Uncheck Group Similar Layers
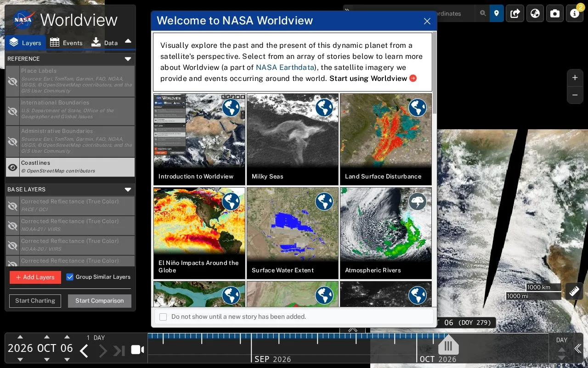588x368 pixels. point(70,277)
